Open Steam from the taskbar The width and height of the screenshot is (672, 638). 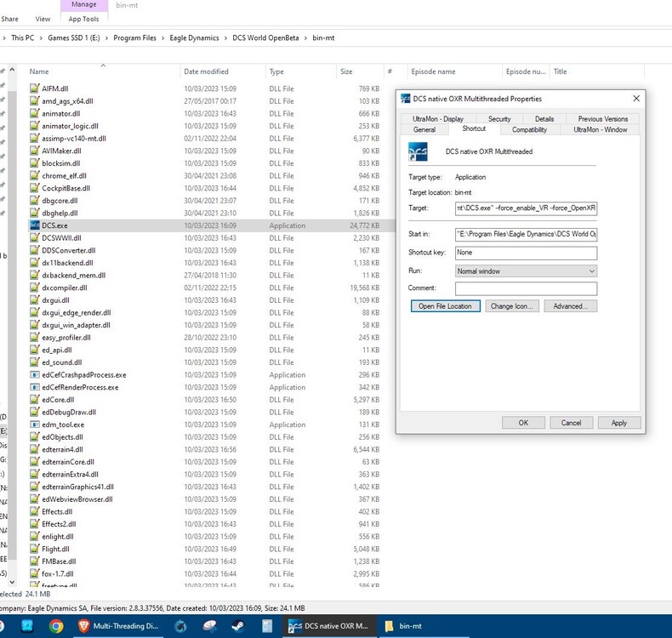click(238, 626)
